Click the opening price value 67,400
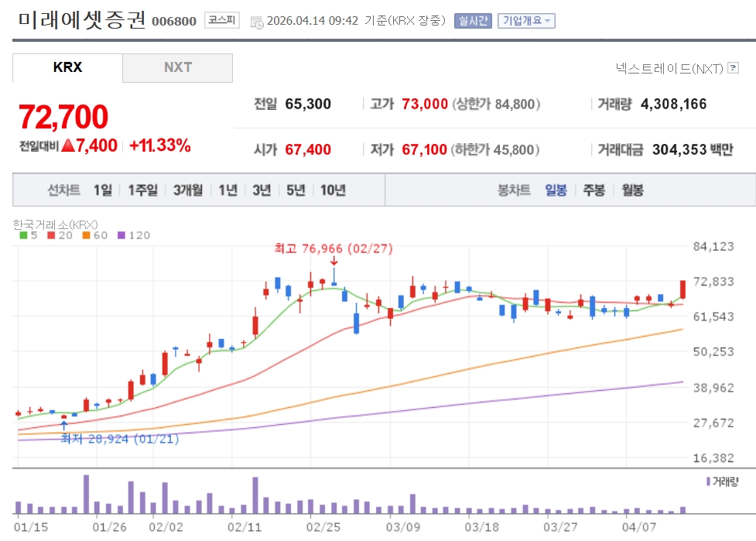This screenshot has height=541, width=756. tap(308, 149)
